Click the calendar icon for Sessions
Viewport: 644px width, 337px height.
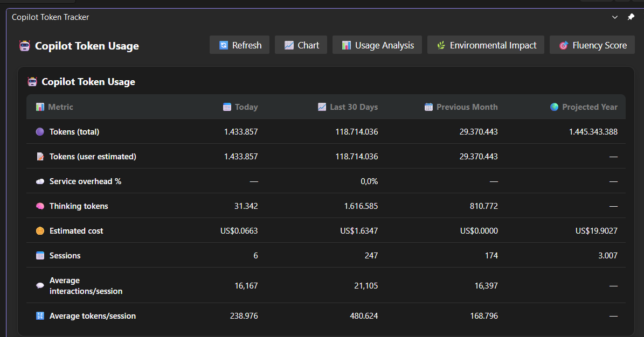[x=40, y=256]
